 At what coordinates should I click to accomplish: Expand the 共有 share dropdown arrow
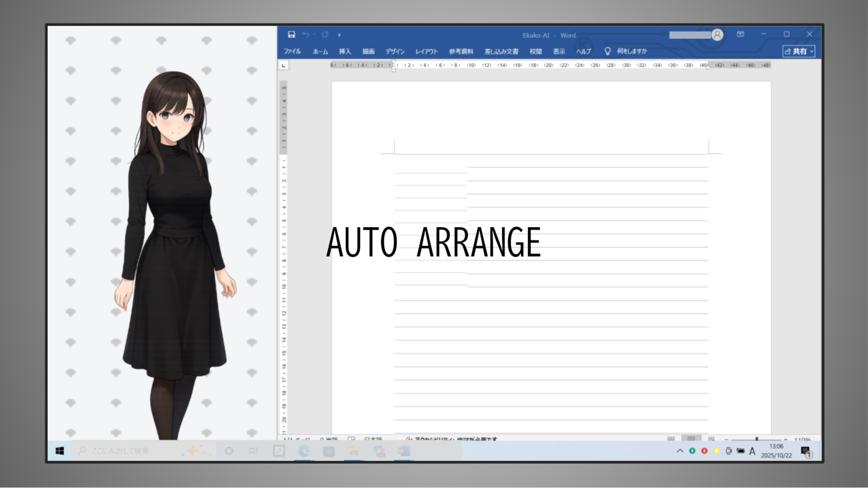pos(812,52)
